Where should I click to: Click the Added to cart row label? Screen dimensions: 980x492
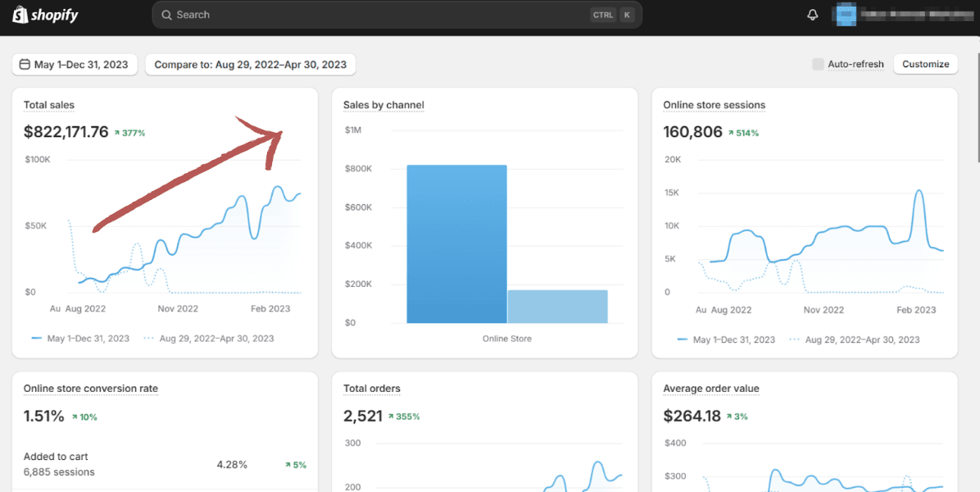[56, 457]
